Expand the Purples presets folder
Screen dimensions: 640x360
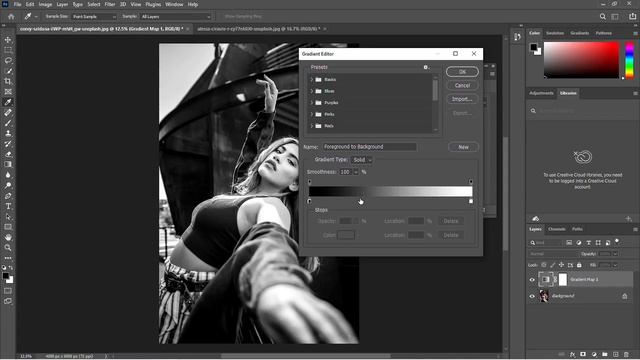[312, 102]
